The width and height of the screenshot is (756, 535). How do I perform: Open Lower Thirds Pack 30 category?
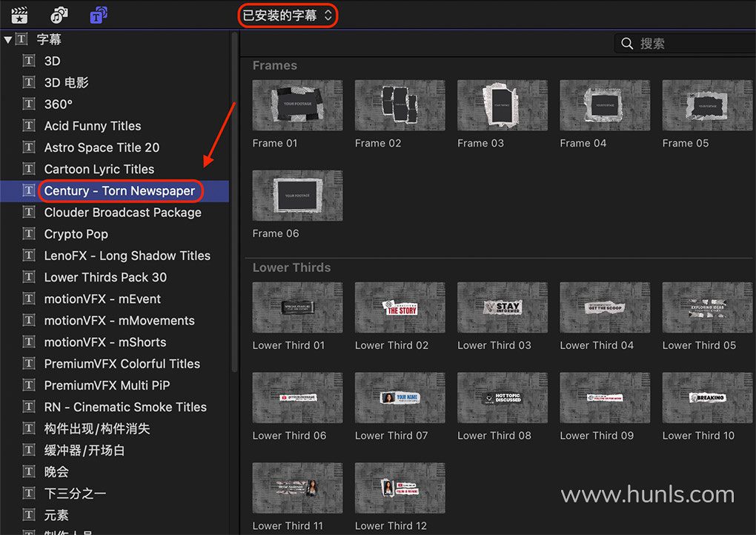(105, 277)
